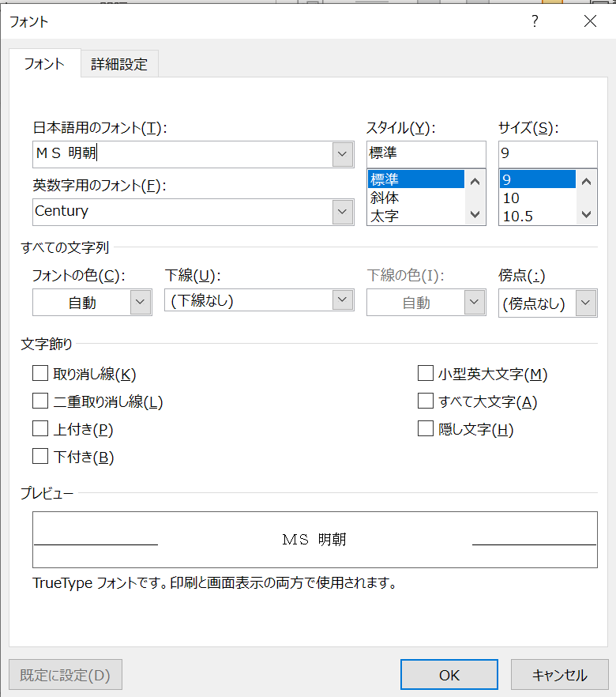The height and width of the screenshot is (697, 616).
Task: Select the フォント tab
Action: [43, 64]
